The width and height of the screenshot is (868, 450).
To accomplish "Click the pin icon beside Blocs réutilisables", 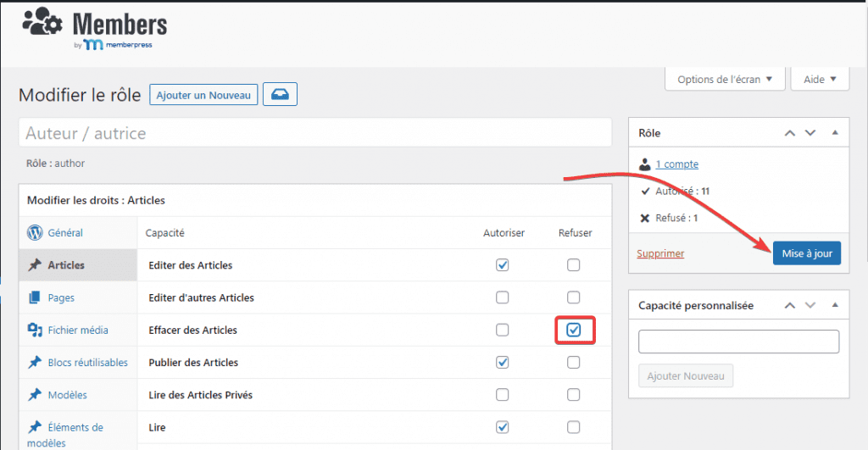I will coord(35,362).
